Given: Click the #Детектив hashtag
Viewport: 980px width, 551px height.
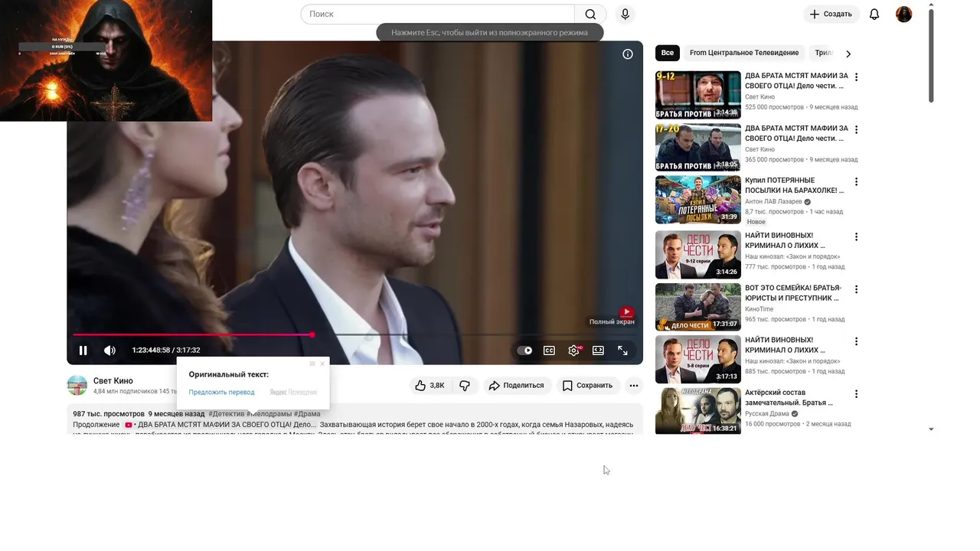Looking at the screenshot, I should [x=227, y=414].
